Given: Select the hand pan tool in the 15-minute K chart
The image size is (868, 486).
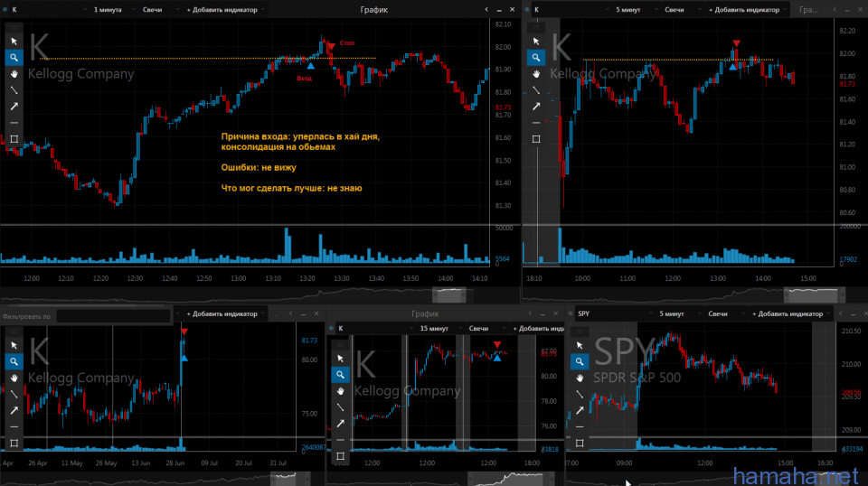Looking at the screenshot, I should click(x=340, y=391).
